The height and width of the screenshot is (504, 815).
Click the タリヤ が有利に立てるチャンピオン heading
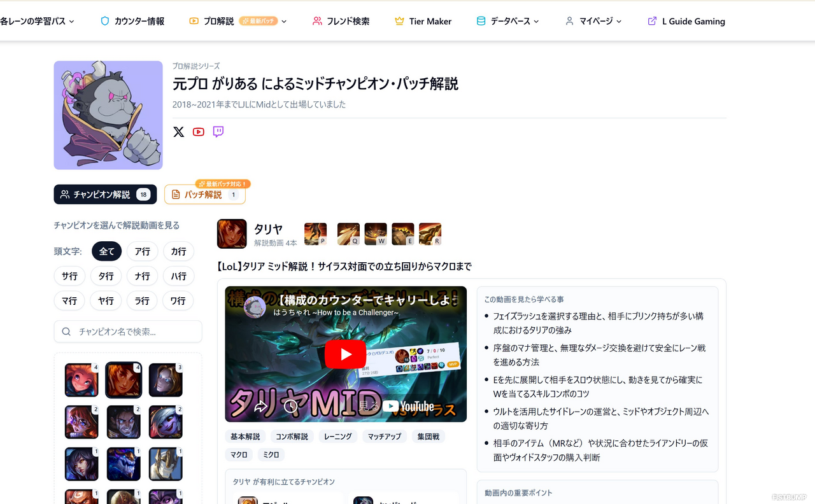(283, 482)
